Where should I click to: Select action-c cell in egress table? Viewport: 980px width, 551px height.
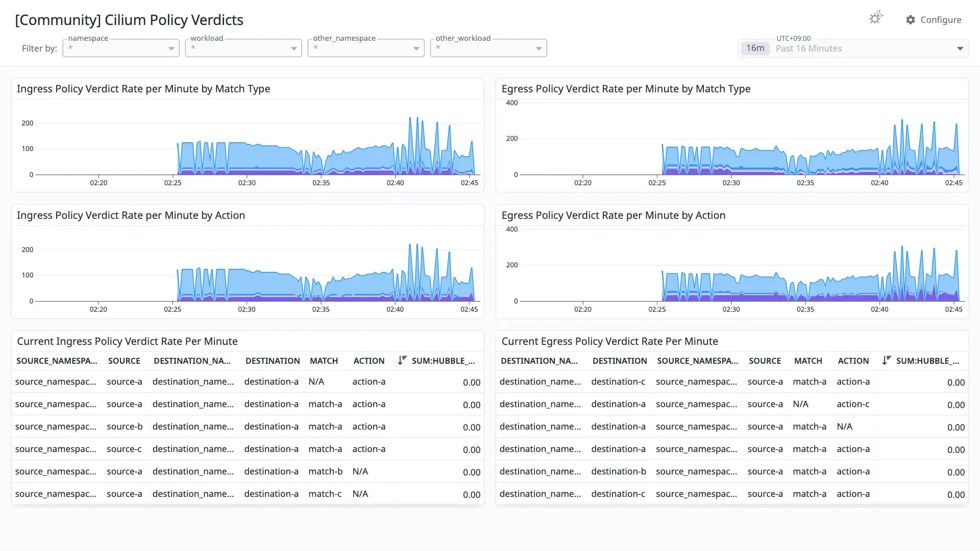(853, 404)
